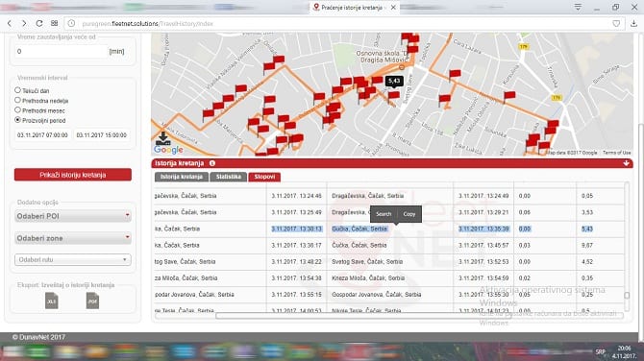The height and width of the screenshot is (361, 644).
Task: Open the Odaberi rutu dropdown
Action: 73,259
